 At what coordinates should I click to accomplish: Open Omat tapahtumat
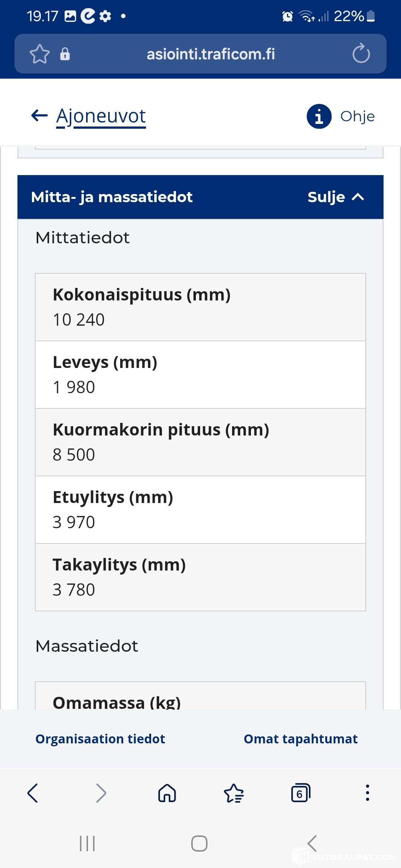pyautogui.click(x=301, y=739)
